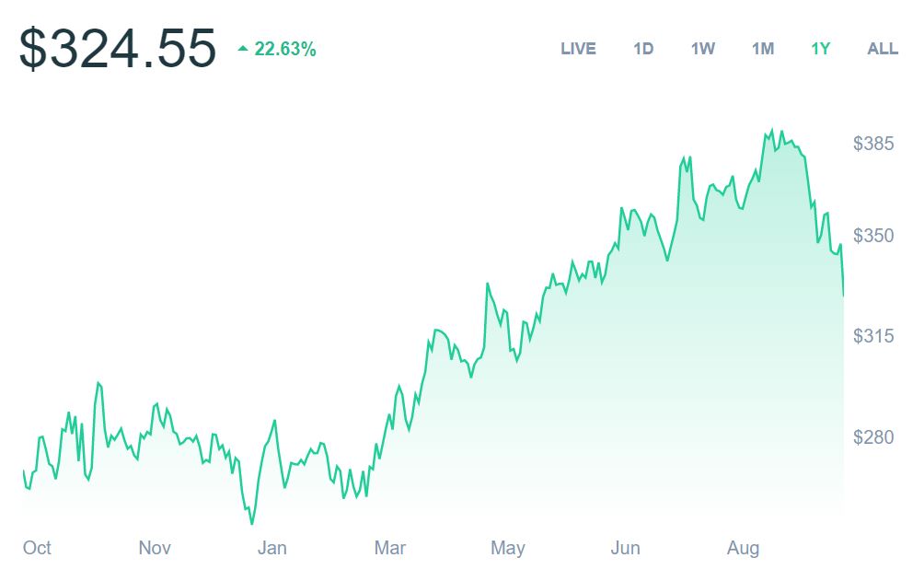Switch chart to 1W range
Screen dimensions: 924x581
point(703,49)
